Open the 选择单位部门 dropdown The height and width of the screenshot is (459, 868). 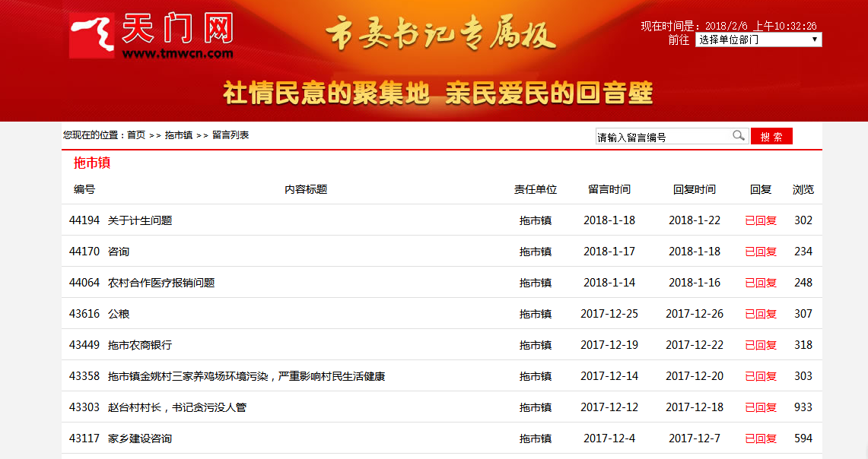tap(758, 40)
